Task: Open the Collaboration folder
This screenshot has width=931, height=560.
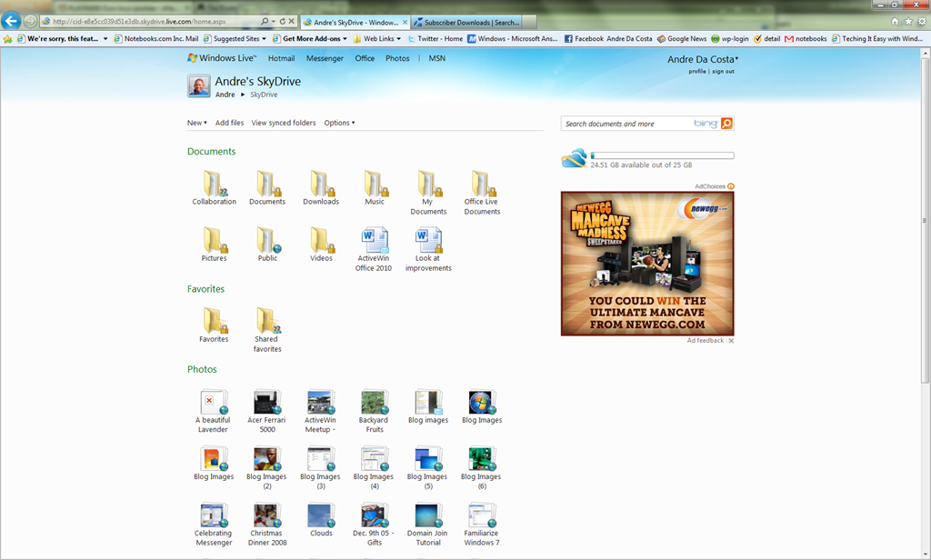Action: tap(214, 187)
